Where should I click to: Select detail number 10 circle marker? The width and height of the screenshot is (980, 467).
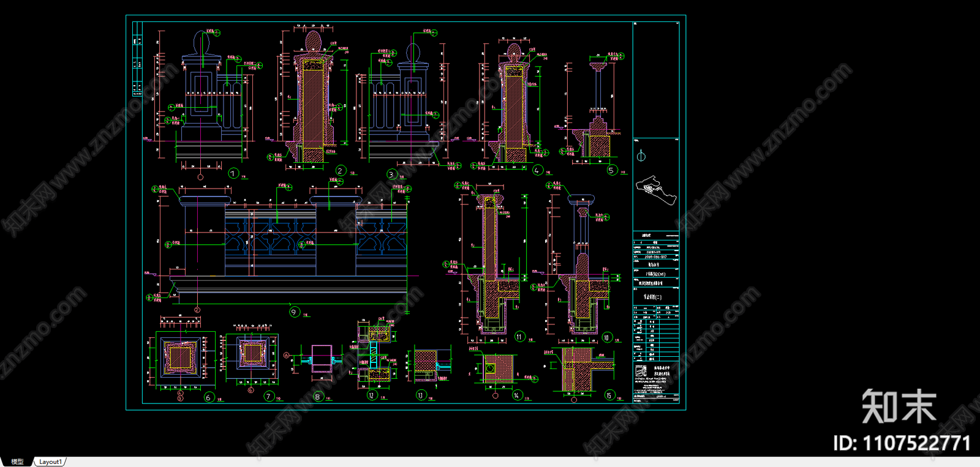606,337
